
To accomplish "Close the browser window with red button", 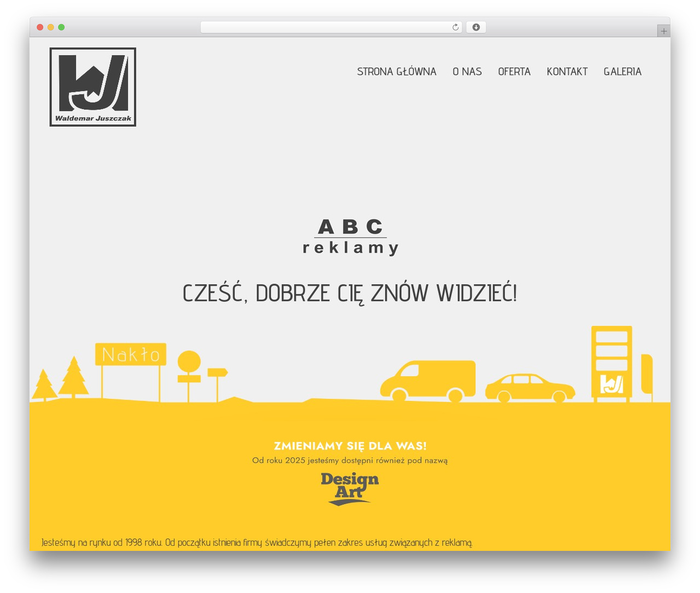I will (x=40, y=27).
